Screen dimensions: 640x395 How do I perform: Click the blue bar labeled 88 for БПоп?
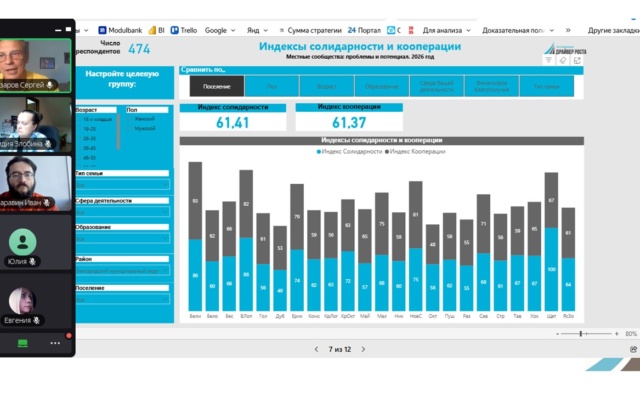[x=246, y=274]
